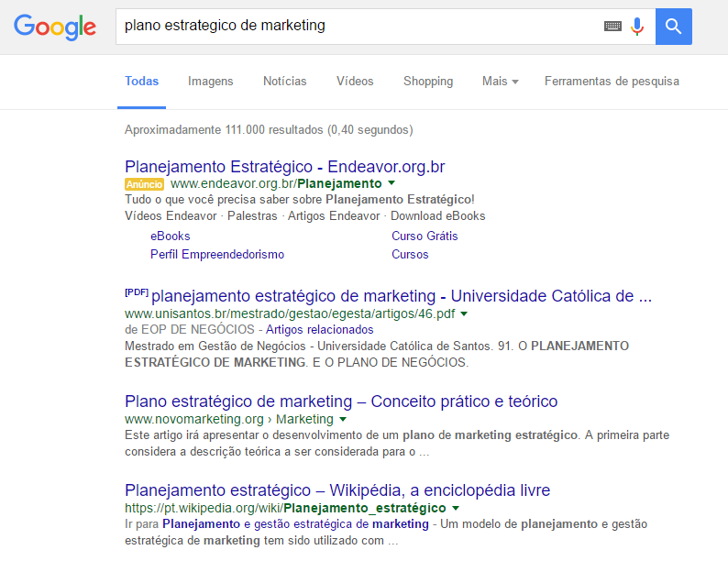Expand arrow beside novomarketing.org URL
Screen dimensions: 728x561
(x=343, y=420)
